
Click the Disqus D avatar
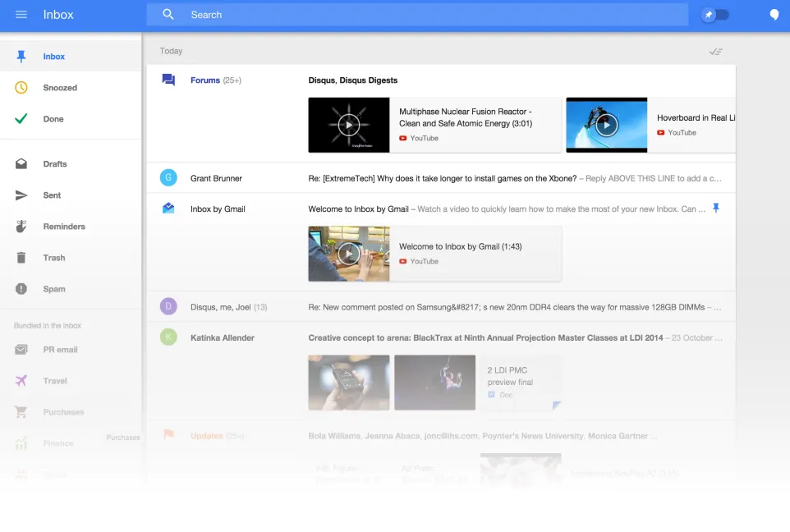[x=168, y=306]
